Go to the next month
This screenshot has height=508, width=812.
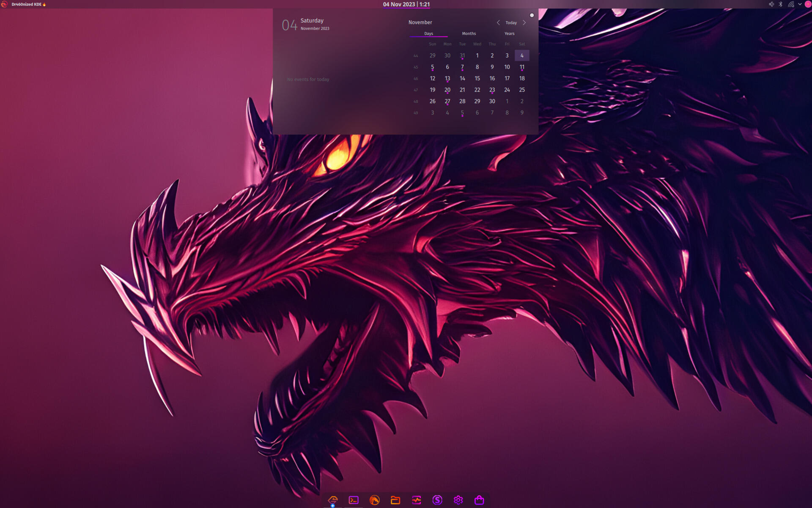(524, 22)
